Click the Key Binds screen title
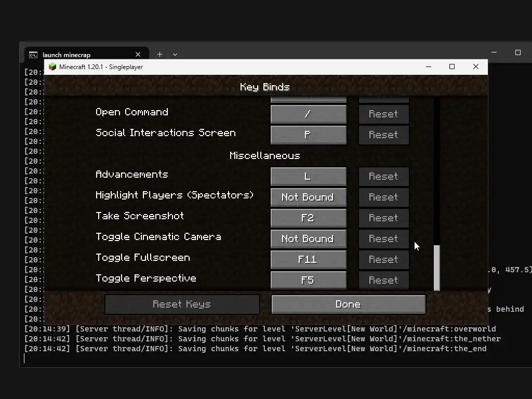Image resolution: width=532 pixels, height=399 pixels. 265,87
